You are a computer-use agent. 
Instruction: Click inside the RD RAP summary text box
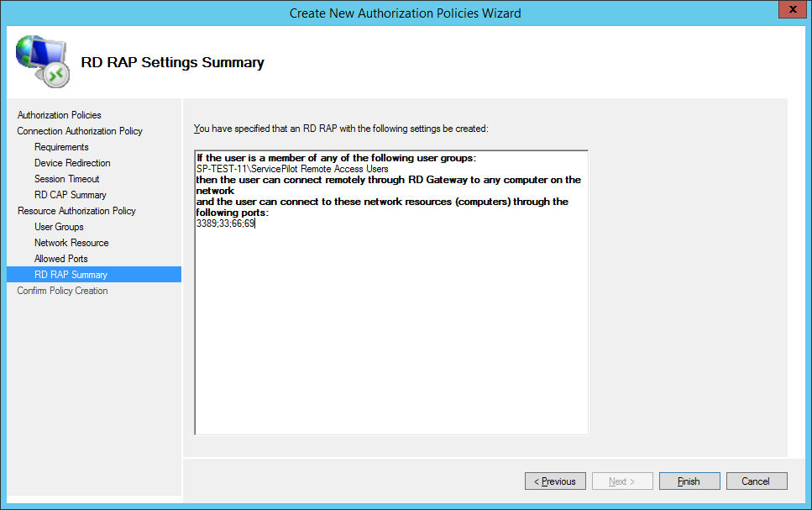point(390,336)
